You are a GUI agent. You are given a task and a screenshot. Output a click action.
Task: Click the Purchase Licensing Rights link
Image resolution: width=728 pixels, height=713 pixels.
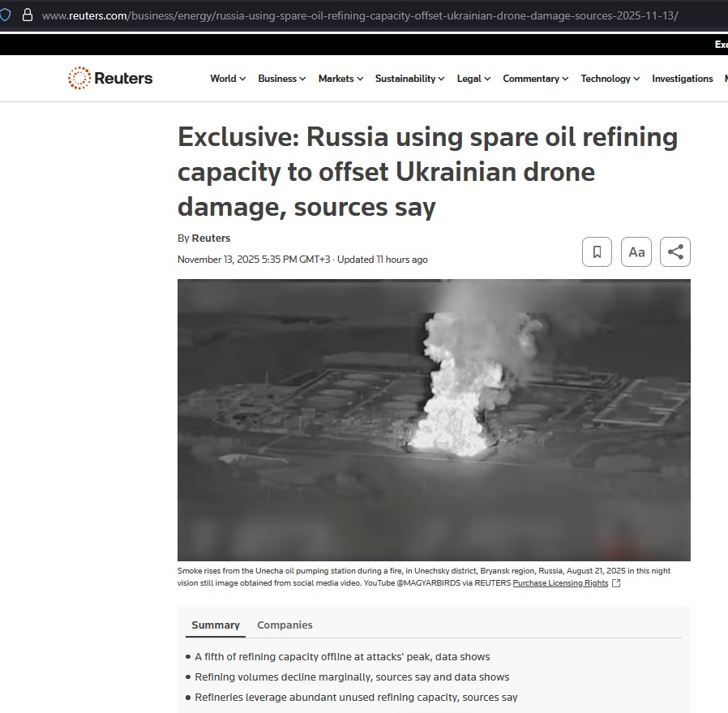[560, 583]
